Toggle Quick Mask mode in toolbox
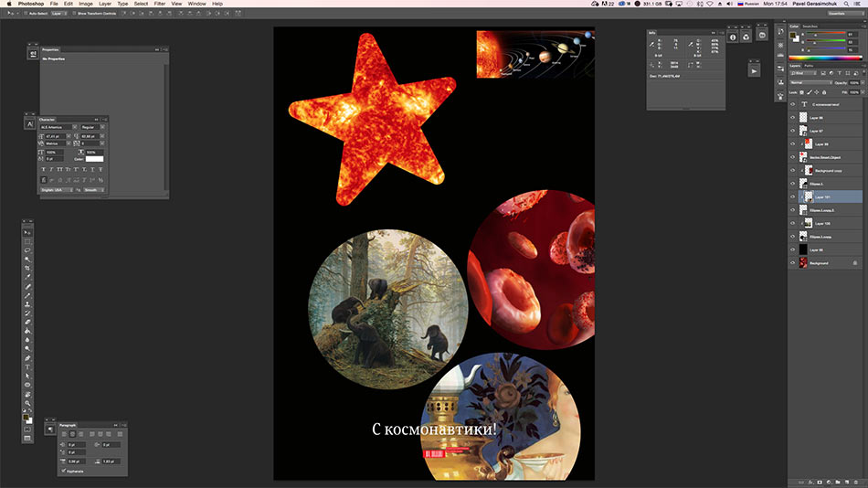868x488 pixels. point(27,430)
